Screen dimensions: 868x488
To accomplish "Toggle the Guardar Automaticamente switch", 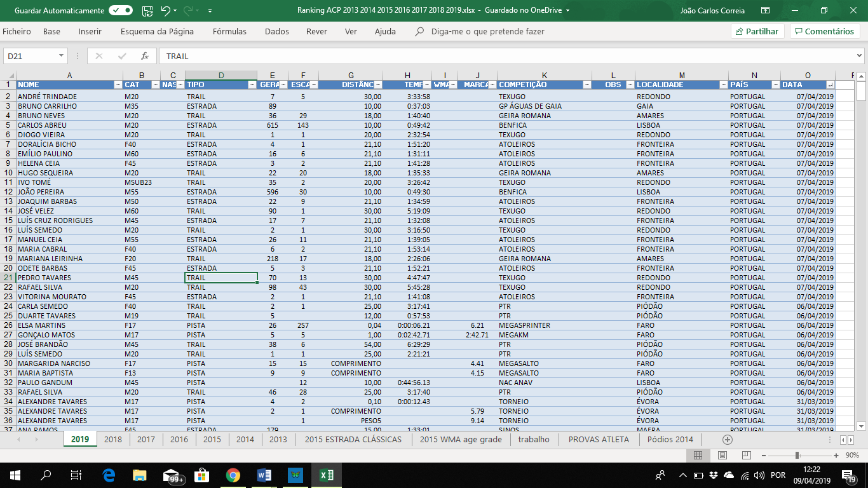I will (121, 11).
